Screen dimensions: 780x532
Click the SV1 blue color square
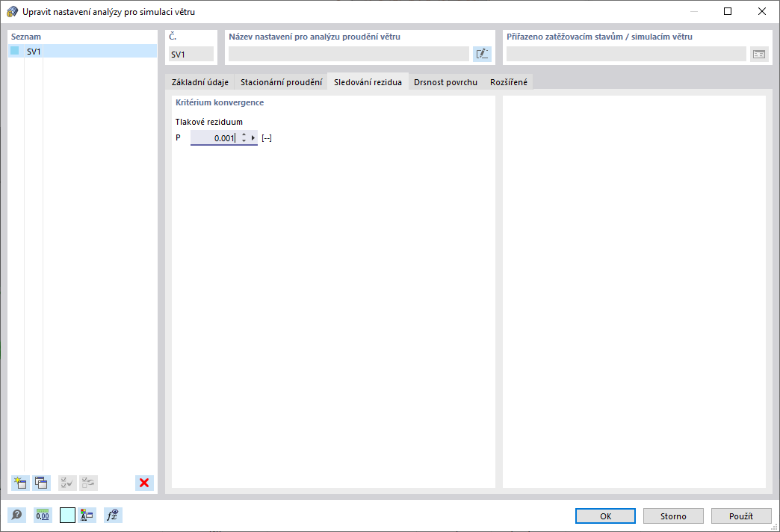pos(14,51)
